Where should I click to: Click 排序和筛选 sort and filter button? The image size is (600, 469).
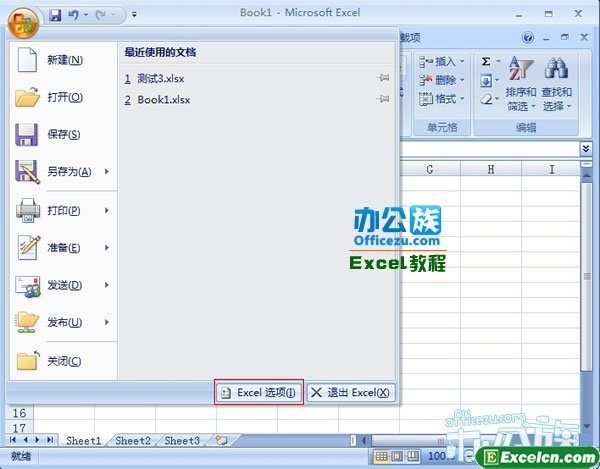click(521, 83)
